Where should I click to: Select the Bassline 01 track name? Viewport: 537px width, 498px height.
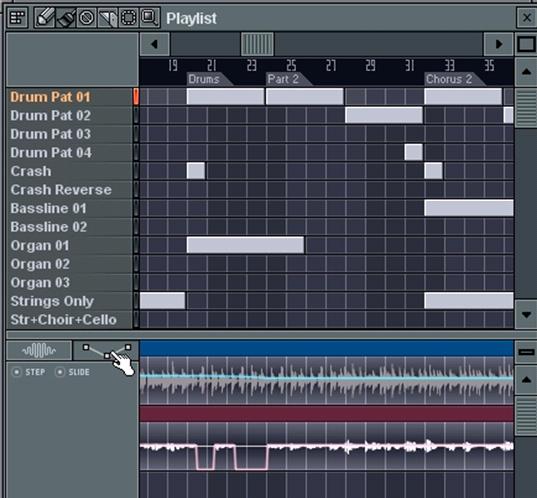pos(48,208)
